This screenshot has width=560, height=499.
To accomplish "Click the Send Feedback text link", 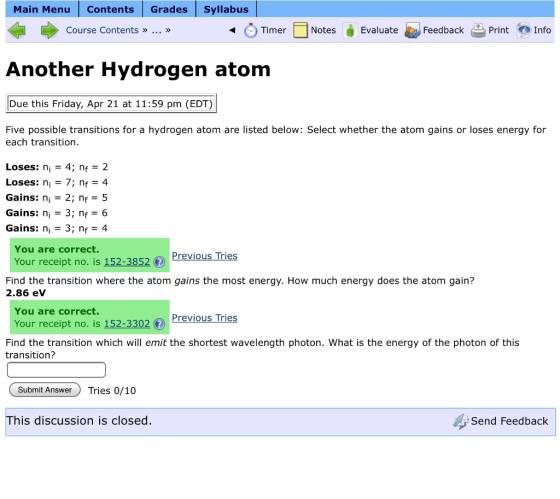I will click(509, 421).
